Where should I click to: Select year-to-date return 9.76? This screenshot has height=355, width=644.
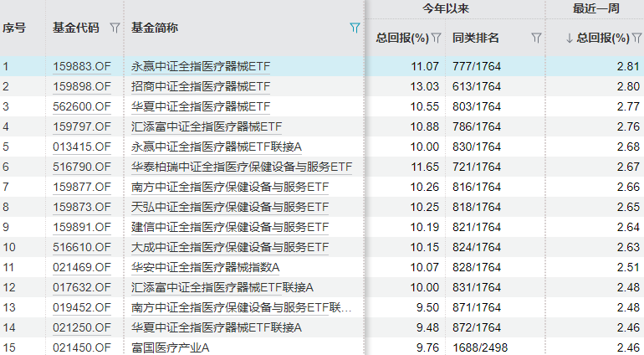pos(427,347)
